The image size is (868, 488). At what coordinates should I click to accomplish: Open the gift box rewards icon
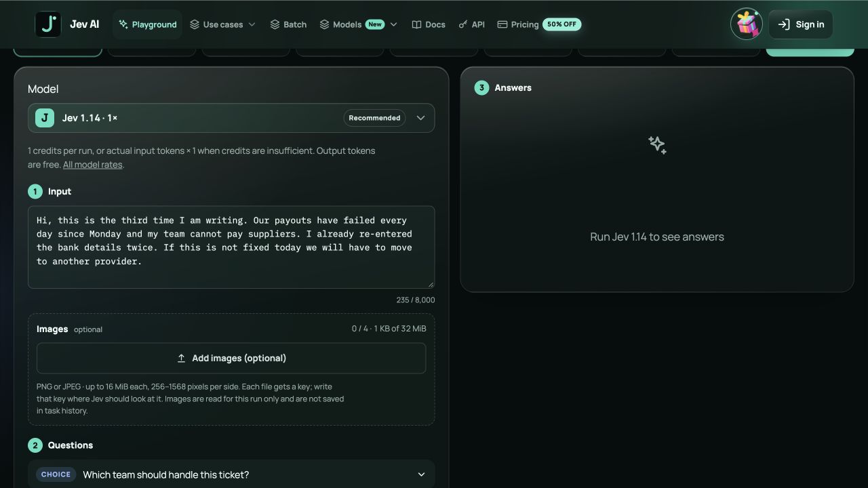(747, 24)
